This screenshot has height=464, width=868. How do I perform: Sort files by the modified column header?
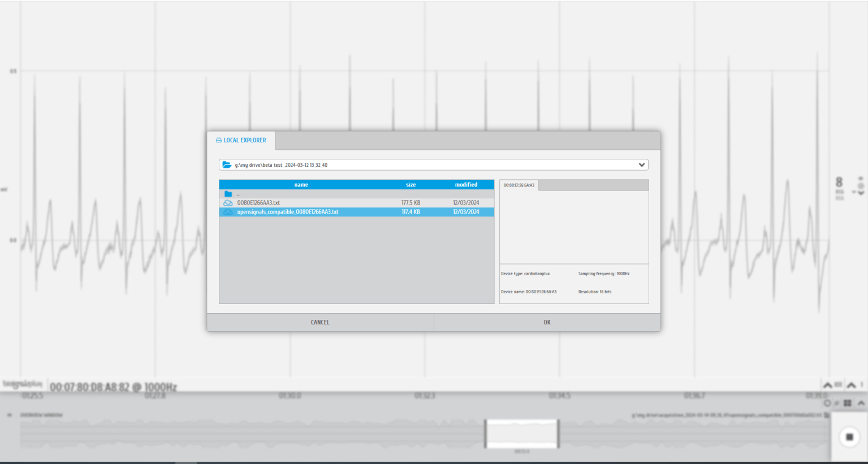pyautogui.click(x=467, y=184)
